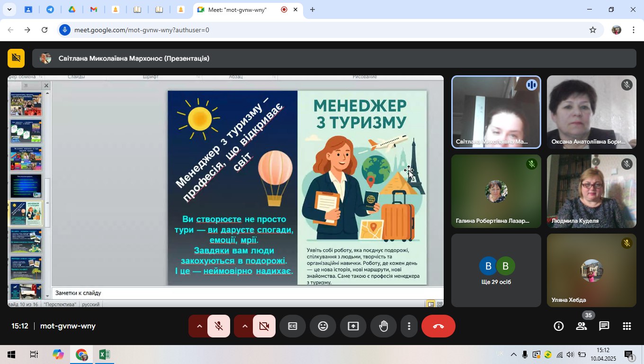Open the chat with everyone panel
Viewport: 644px width, 364px height.
coord(604,326)
